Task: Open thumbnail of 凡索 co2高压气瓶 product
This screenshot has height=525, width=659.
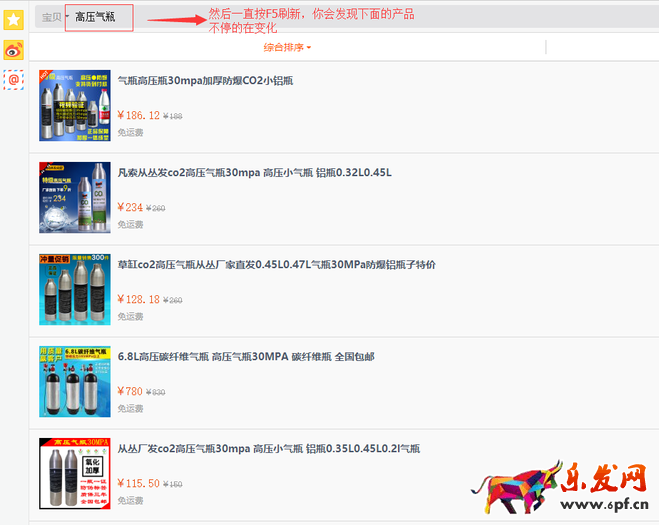Action: [x=75, y=198]
